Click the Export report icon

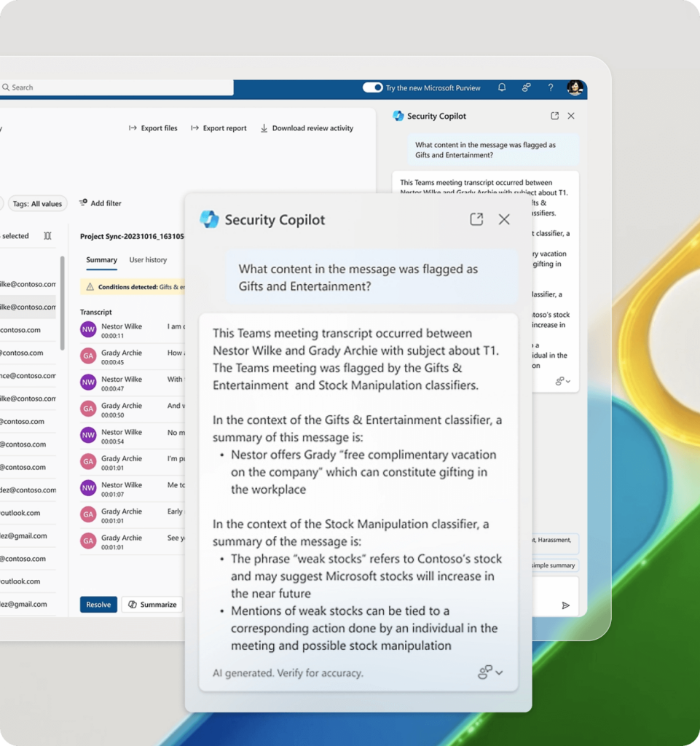194,127
